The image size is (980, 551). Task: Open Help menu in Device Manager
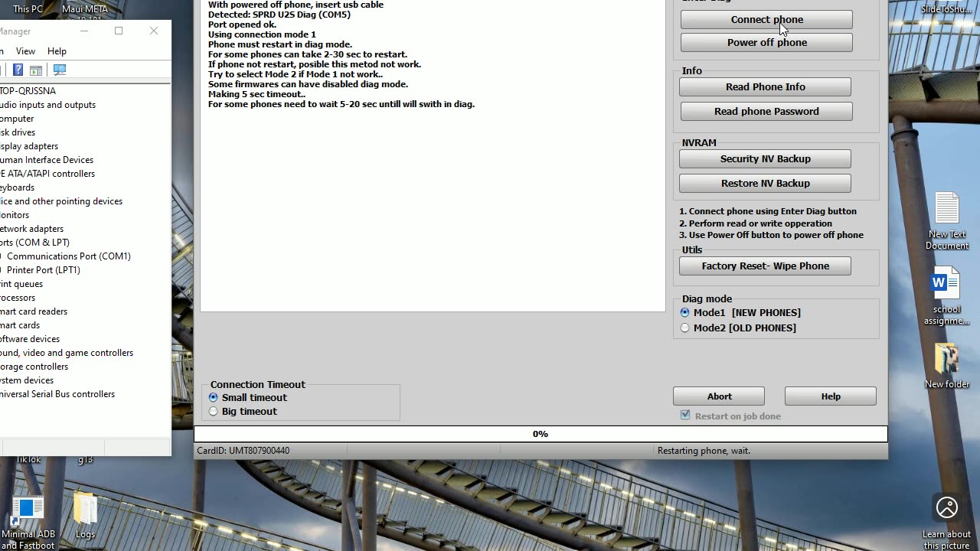tap(57, 51)
